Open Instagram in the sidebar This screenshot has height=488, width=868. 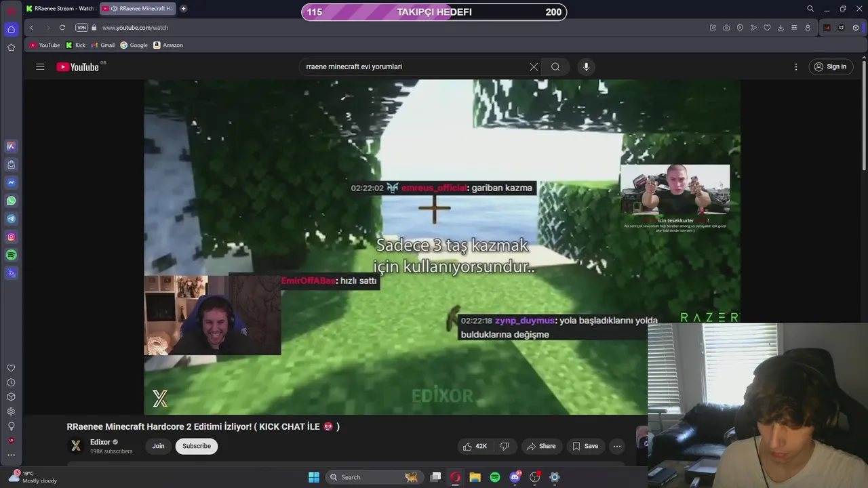point(11,237)
